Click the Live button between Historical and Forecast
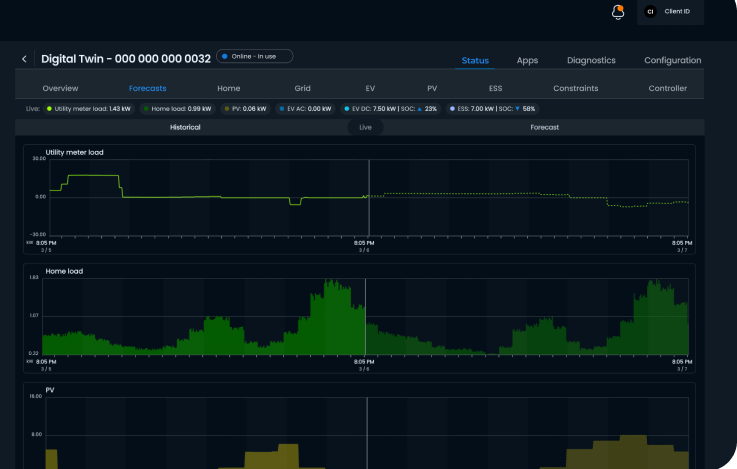 [365, 128]
